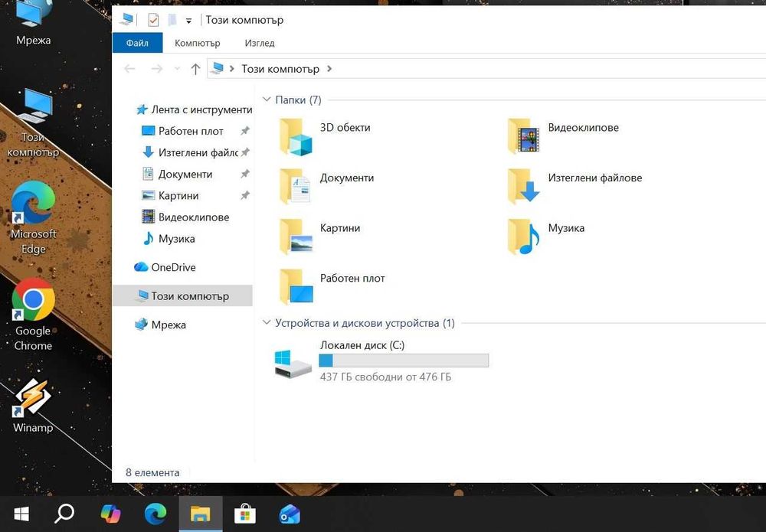Click the New folder icon in the title bar

(x=172, y=20)
